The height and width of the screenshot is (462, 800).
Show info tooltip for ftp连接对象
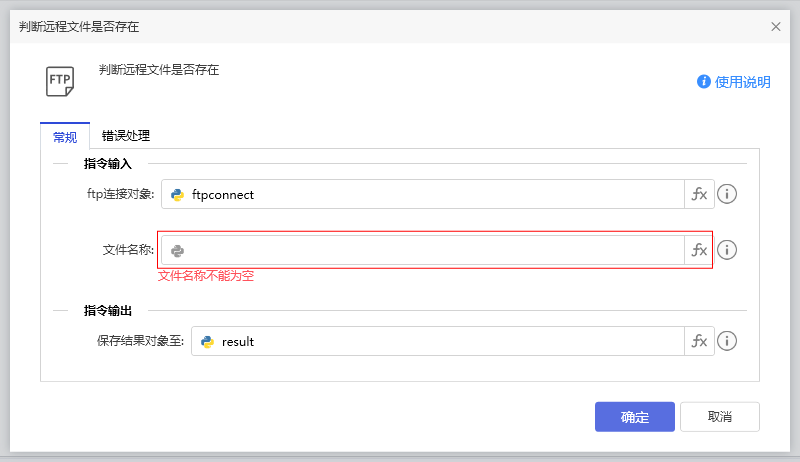click(728, 194)
